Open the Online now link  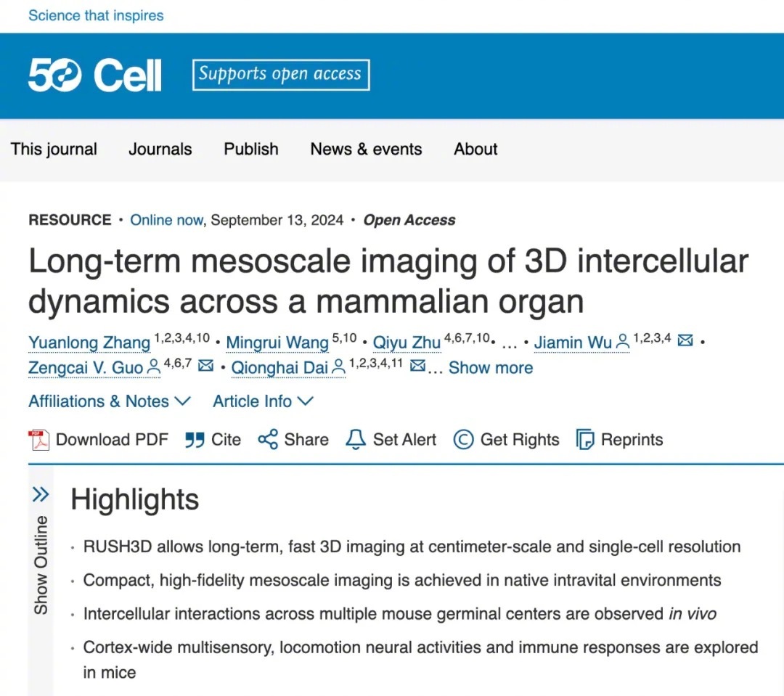[x=166, y=221]
